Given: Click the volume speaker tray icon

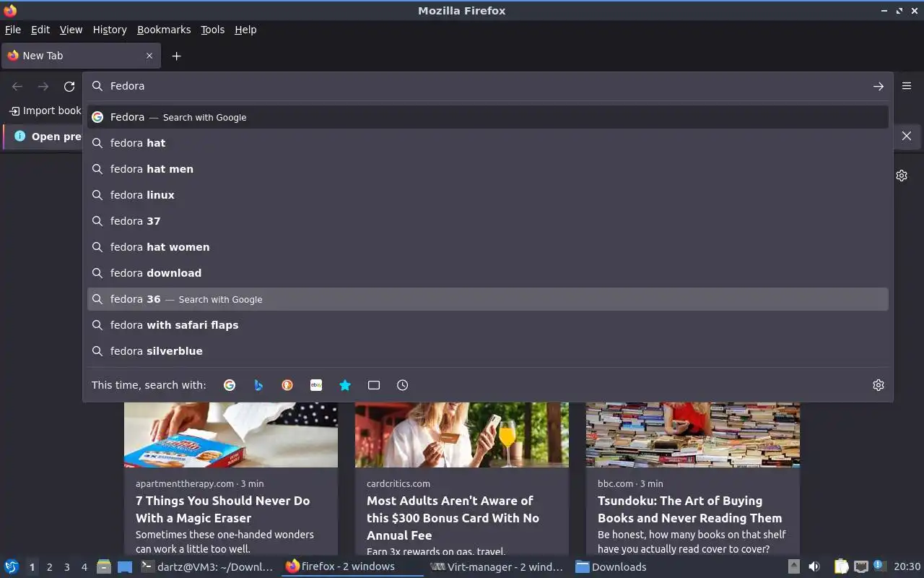Looking at the screenshot, I should click(x=814, y=567).
